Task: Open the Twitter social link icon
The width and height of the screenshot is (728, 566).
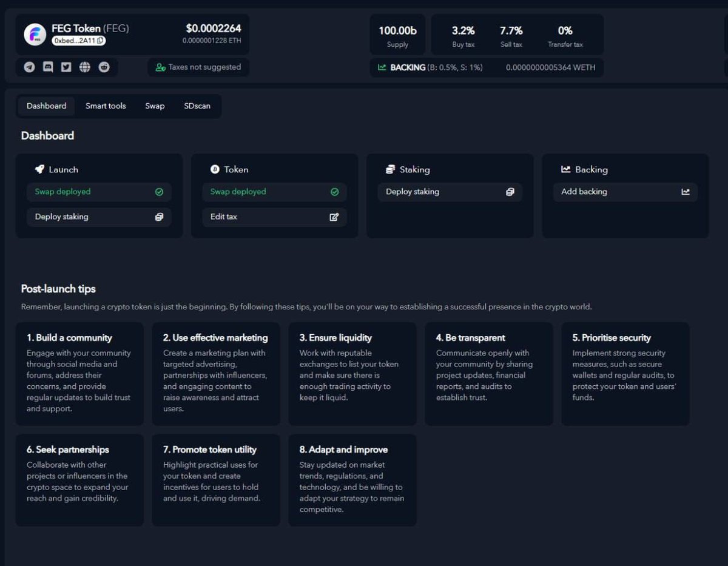Action: point(66,67)
